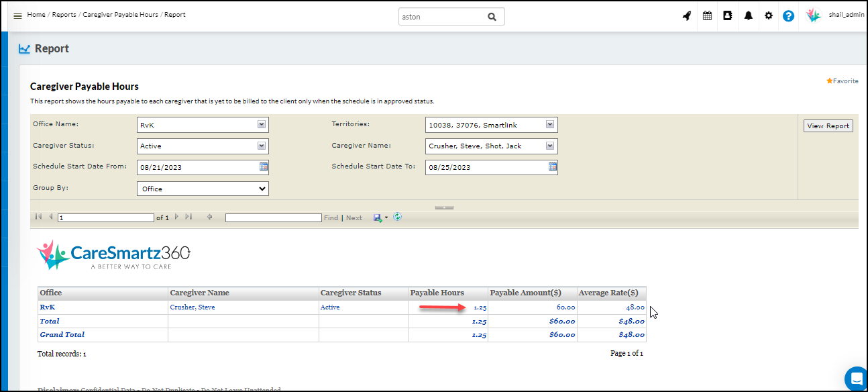The height and width of the screenshot is (392, 868).
Task: Refresh the report with the refresh icon
Action: [397, 217]
